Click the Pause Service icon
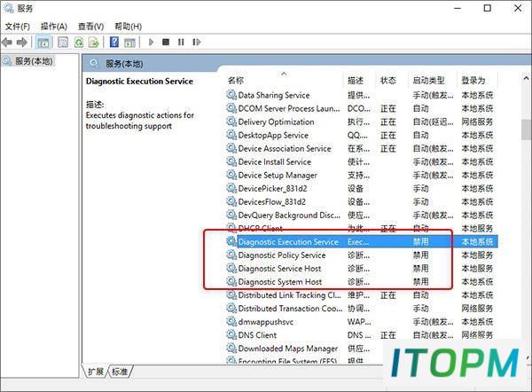The image size is (532, 392). [181, 42]
